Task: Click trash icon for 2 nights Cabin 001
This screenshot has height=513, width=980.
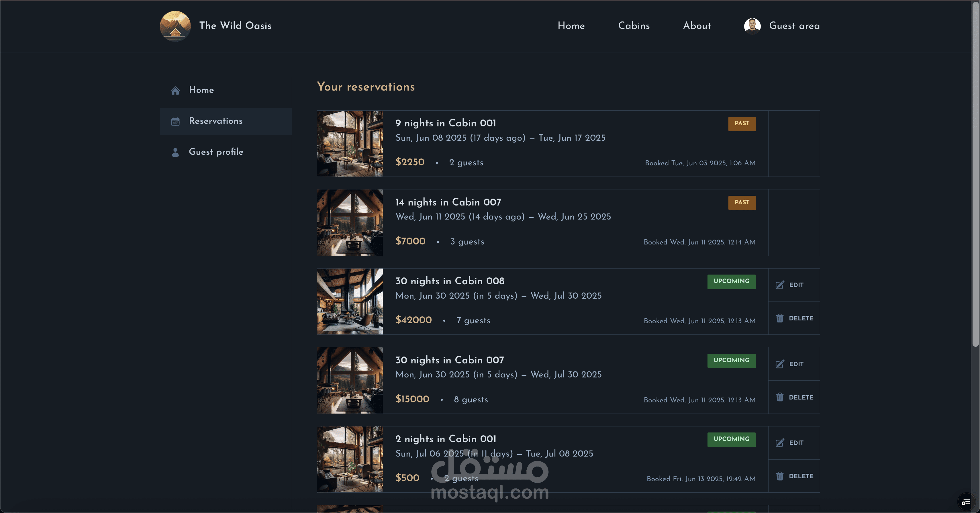Action: pos(779,476)
